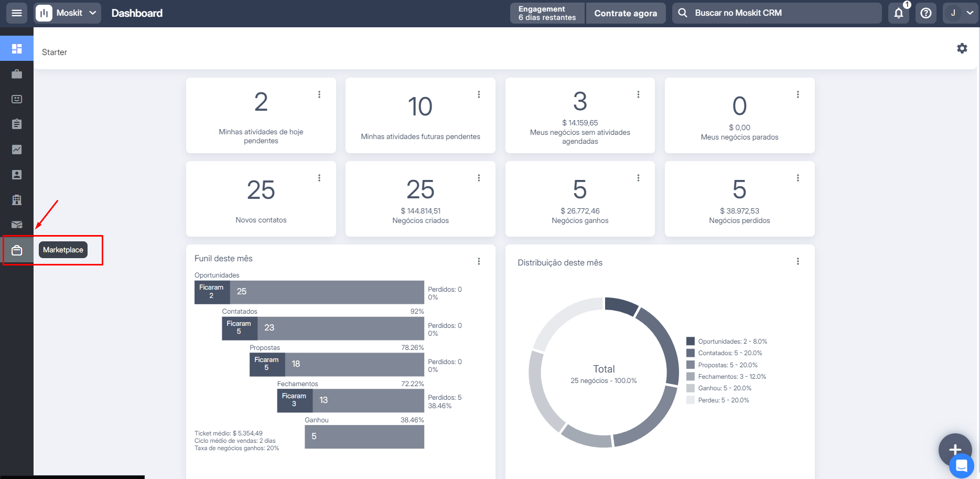The image size is (980, 479).
Task: Open the email envelope icon in sidebar
Action: 17,225
